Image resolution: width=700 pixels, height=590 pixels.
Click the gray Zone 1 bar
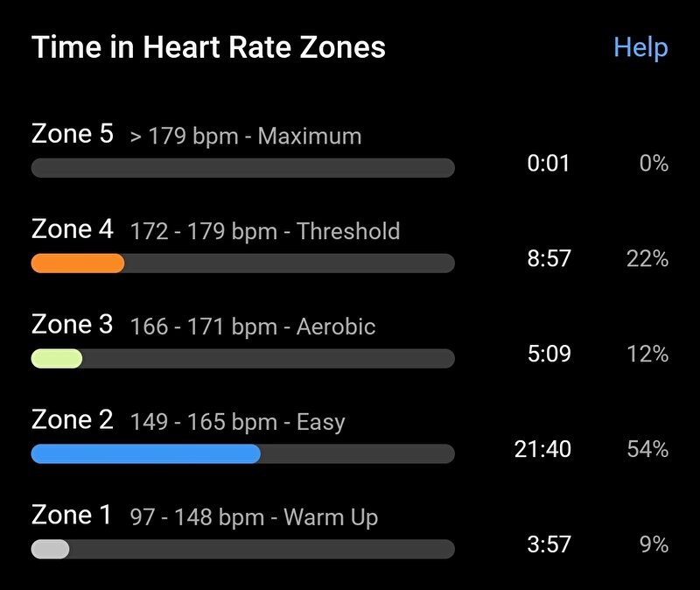tap(50, 549)
